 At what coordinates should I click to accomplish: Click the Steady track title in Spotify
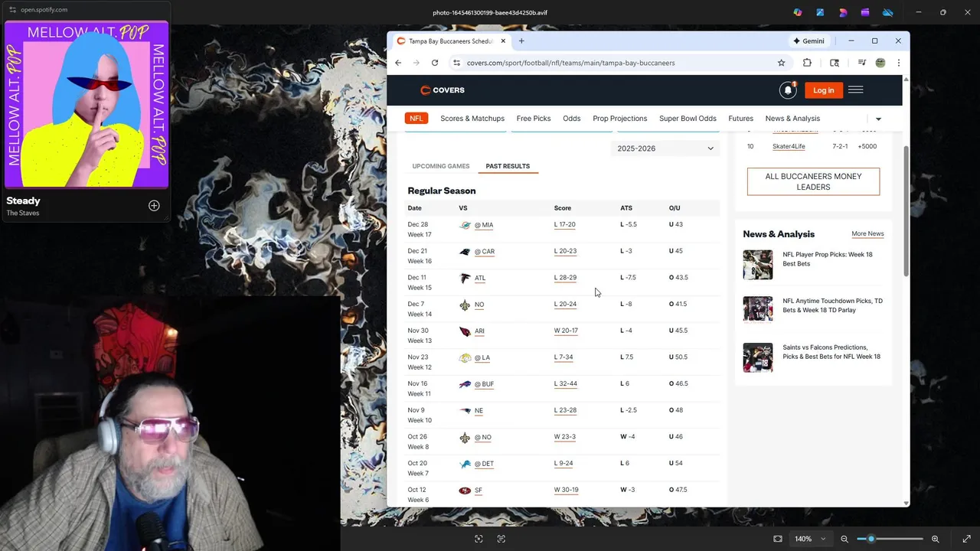(x=23, y=201)
